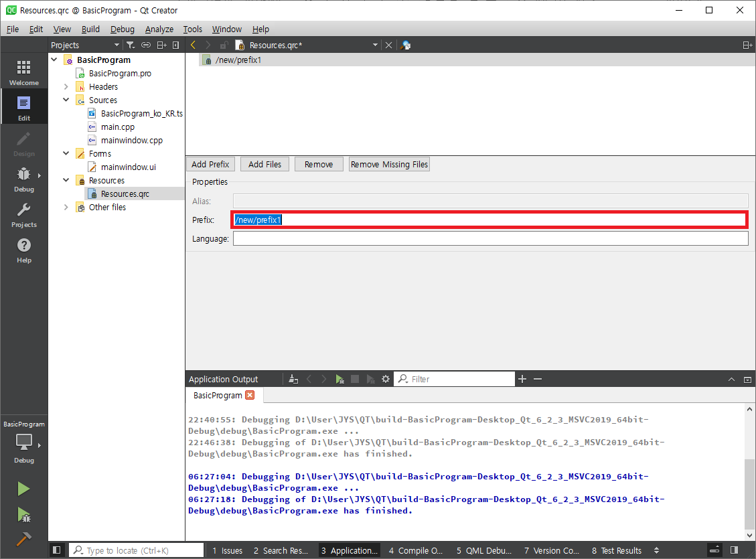Click the Add Files button
Viewport: 756px width, 559px height.
click(x=264, y=164)
